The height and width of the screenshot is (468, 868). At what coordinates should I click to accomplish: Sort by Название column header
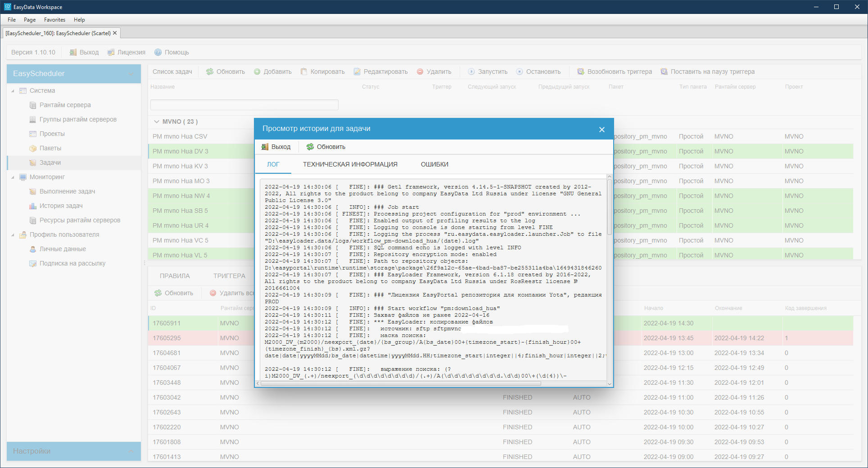163,87
